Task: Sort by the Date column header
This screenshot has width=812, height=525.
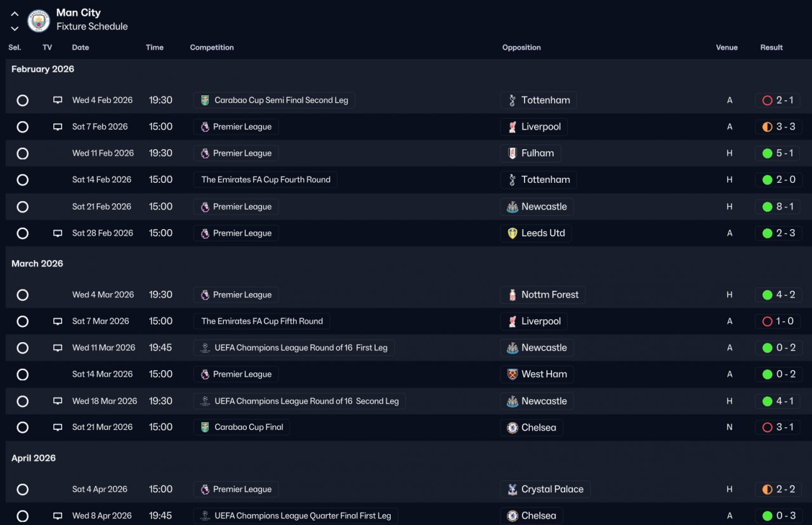Action: point(81,48)
